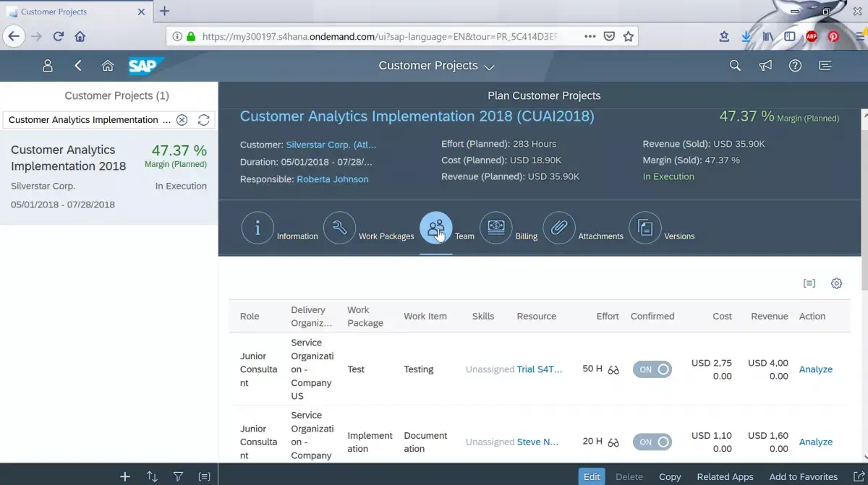Click the Copy button
The image size is (868, 485).
[x=670, y=476]
